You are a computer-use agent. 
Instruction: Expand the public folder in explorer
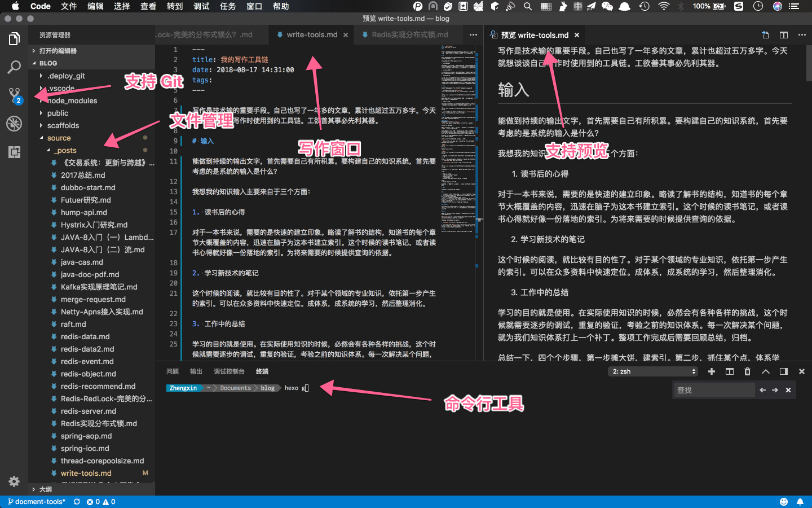point(58,113)
